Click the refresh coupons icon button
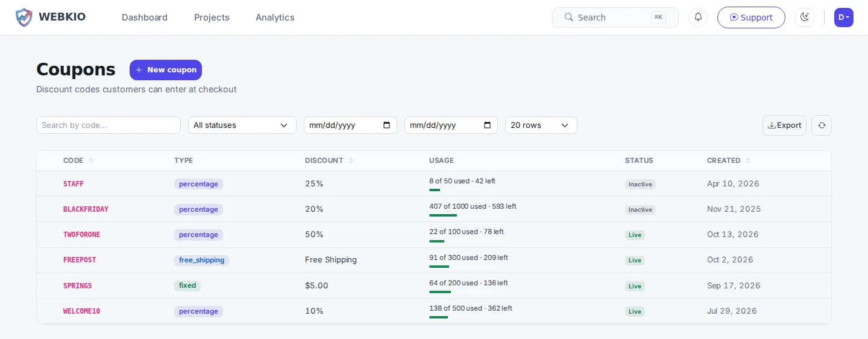The width and height of the screenshot is (868, 339). point(822,125)
